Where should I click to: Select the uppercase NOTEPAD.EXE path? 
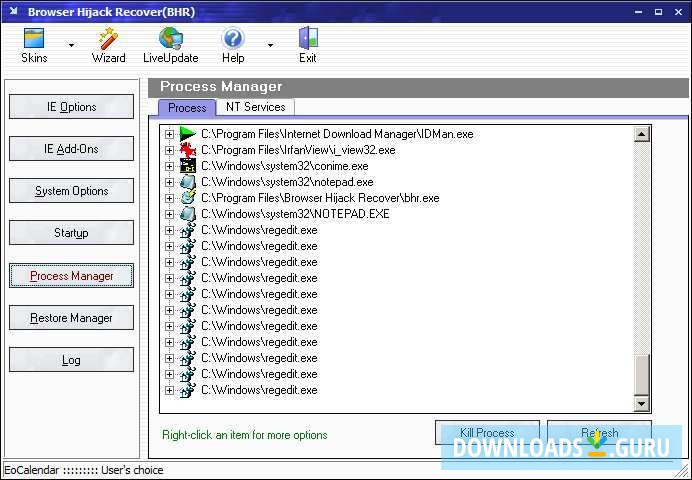[x=295, y=214]
